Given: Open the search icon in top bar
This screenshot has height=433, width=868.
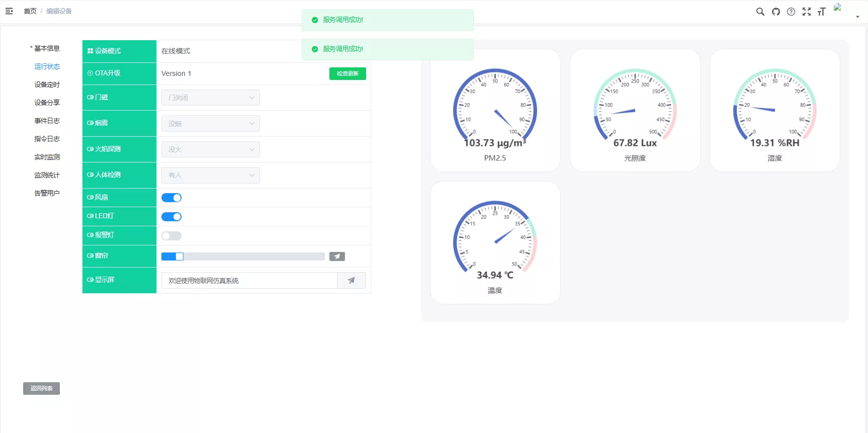Looking at the screenshot, I should pyautogui.click(x=760, y=12).
